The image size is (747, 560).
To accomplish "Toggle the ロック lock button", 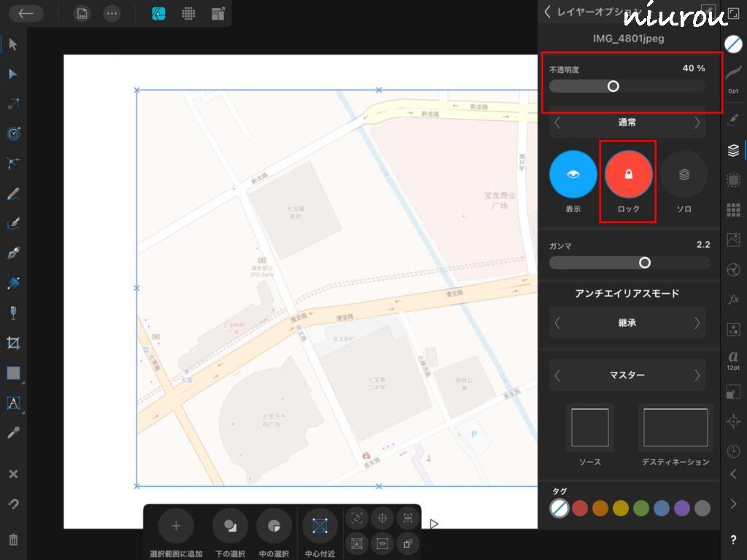I will click(628, 174).
